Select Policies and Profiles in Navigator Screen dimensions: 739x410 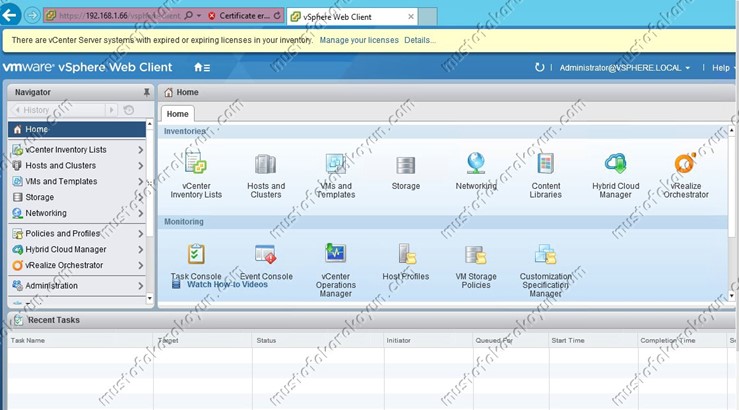(x=77, y=234)
